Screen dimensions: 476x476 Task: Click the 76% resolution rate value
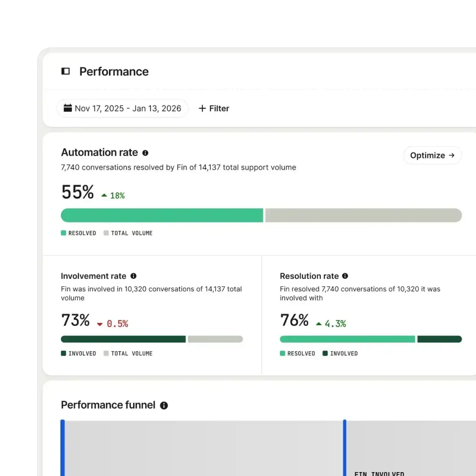point(294,320)
